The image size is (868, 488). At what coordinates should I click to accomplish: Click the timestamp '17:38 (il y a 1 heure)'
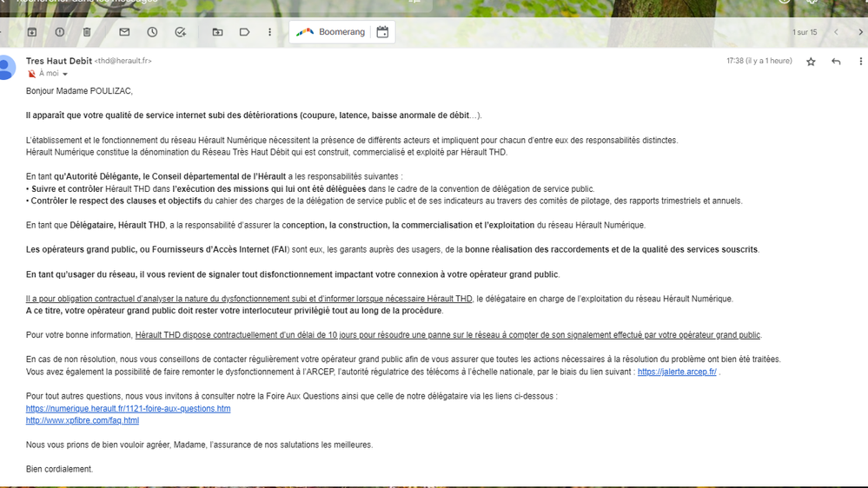click(759, 61)
